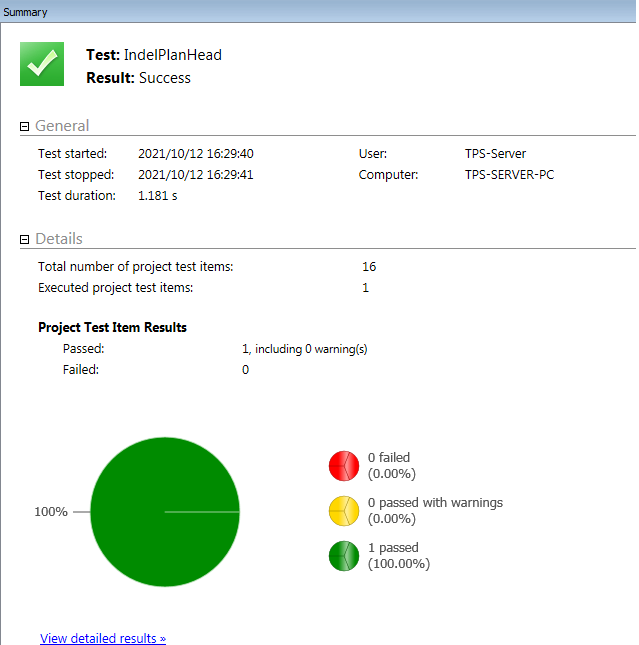The image size is (639, 645).
Task: Click the 'Computer:' label
Action: point(388,174)
